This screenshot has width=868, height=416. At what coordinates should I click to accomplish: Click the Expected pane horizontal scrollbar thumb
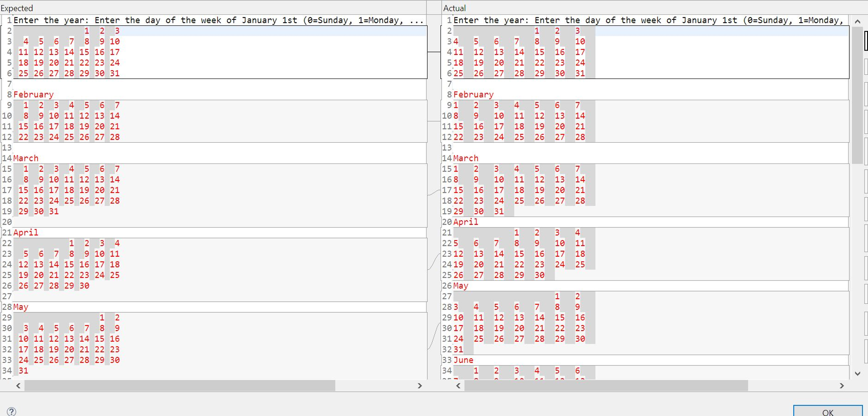(180, 386)
